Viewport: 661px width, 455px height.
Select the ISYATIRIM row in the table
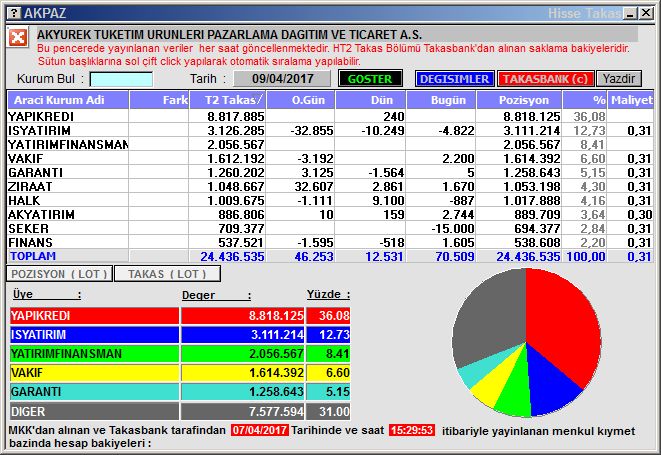point(330,131)
